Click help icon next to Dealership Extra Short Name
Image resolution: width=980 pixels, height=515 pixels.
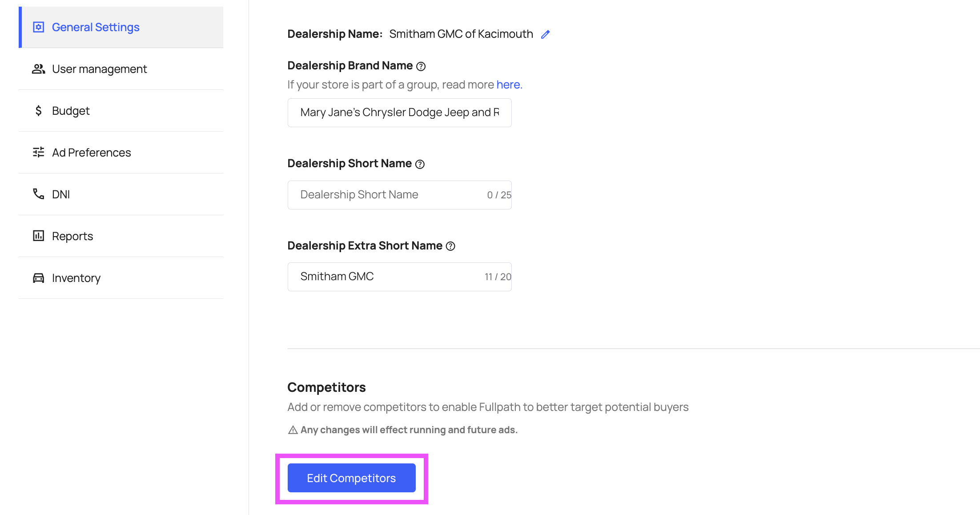coord(450,246)
